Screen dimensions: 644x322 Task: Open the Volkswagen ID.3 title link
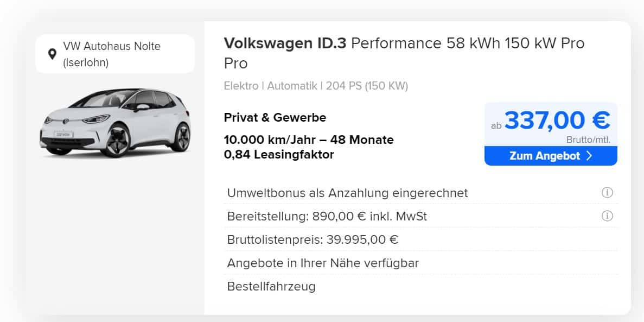point(404,53)
